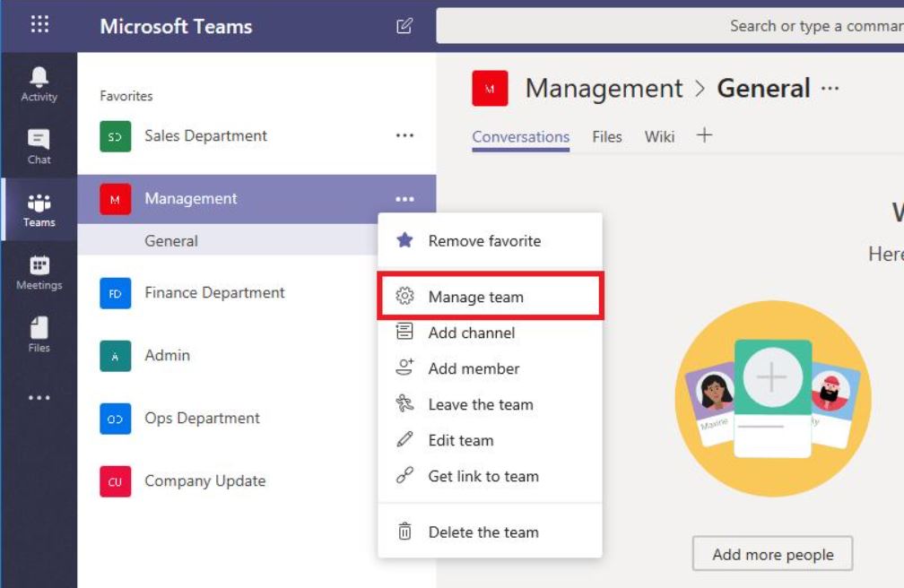904x588 pixels.
Task: Click the trash icon for Delete team
Action: 404,531
